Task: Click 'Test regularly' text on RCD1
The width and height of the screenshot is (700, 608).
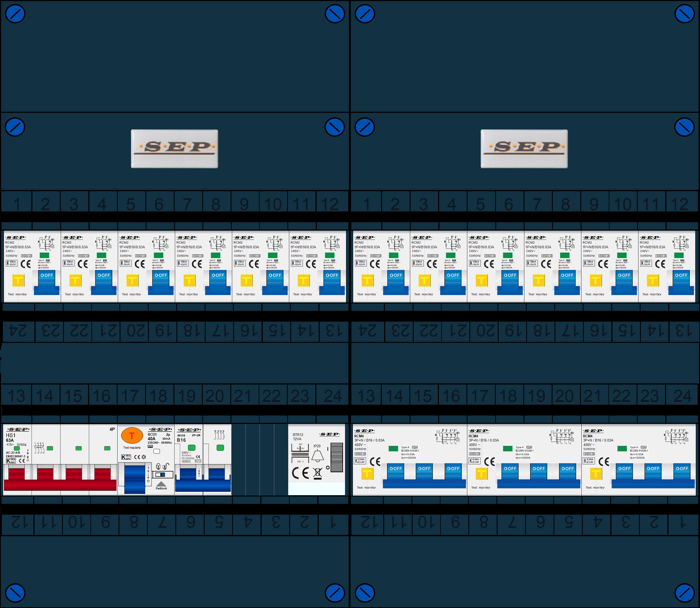Action: [132, 448]
